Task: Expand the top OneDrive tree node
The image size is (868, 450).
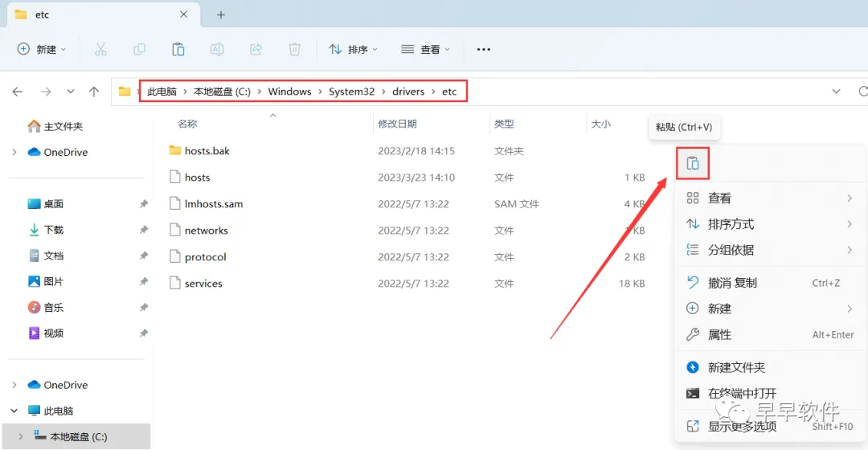Action: point(14,152)
